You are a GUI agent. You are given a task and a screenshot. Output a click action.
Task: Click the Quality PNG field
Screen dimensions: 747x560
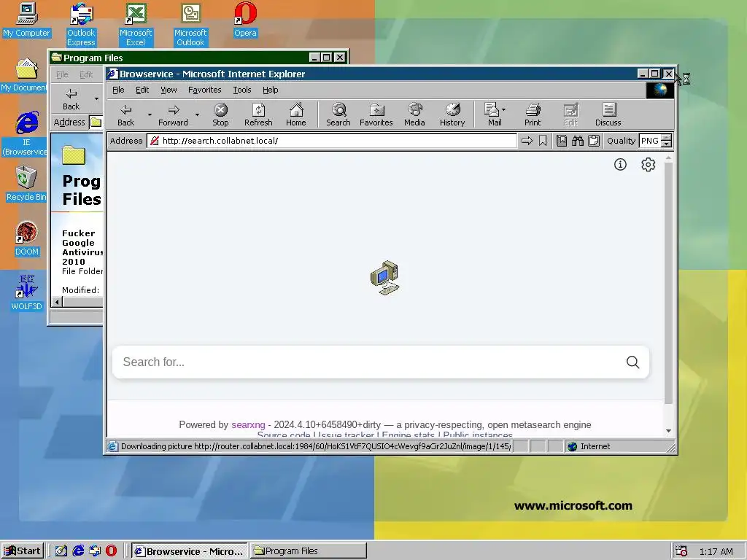650,141
